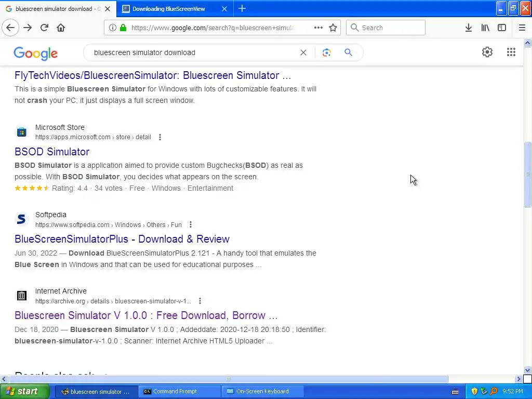
Task: Close the Downloading BlueScreenView tab
Action: coord(224,9)
